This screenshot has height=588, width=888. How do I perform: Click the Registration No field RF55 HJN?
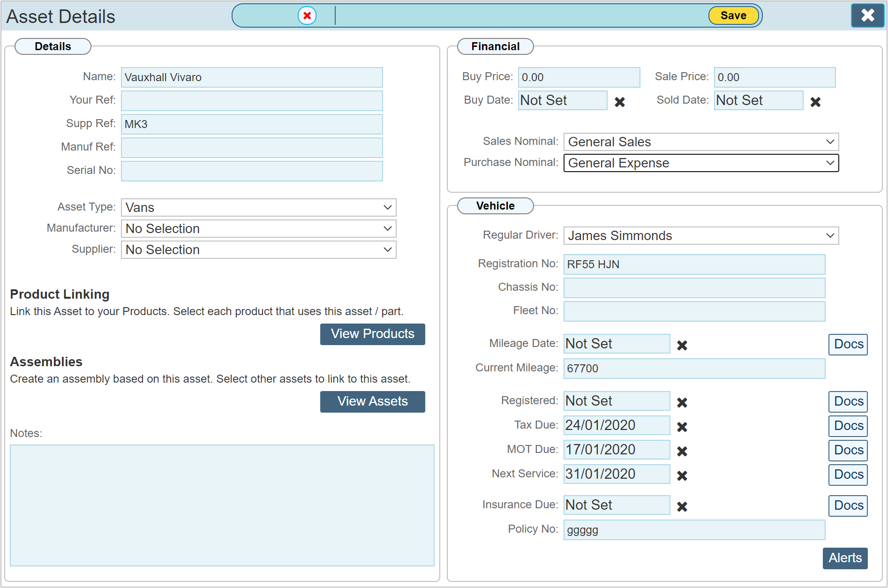(x=694, y=264)
